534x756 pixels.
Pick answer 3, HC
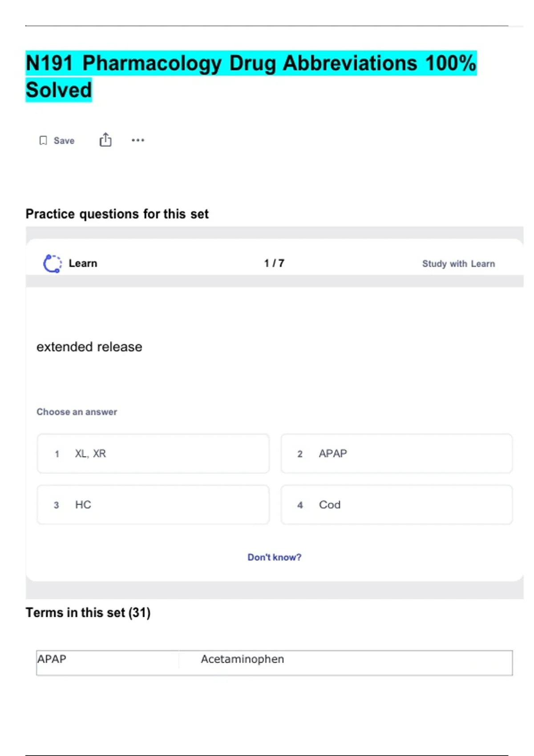tap(153, 505)
